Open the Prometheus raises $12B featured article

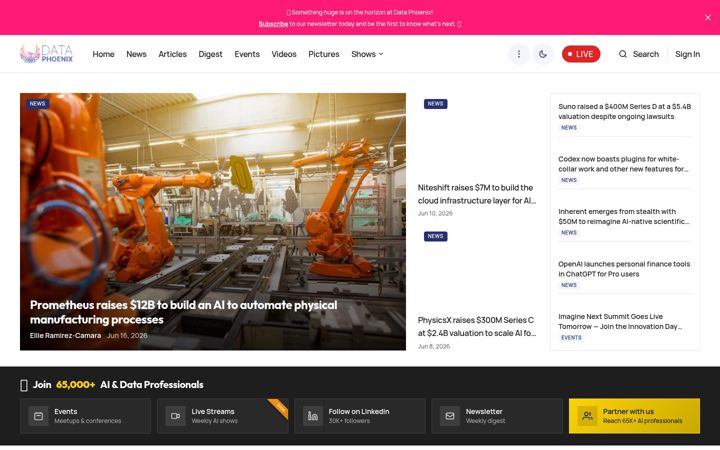tap(184, 312)
